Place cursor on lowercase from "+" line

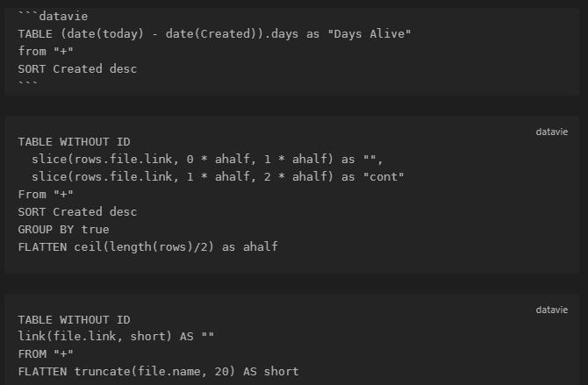click(46, 51)
